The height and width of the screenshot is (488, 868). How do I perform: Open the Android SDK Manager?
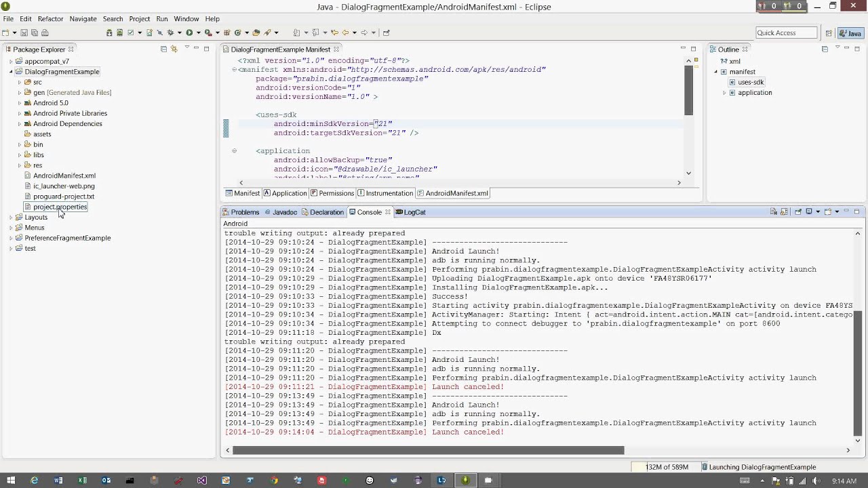109,33
